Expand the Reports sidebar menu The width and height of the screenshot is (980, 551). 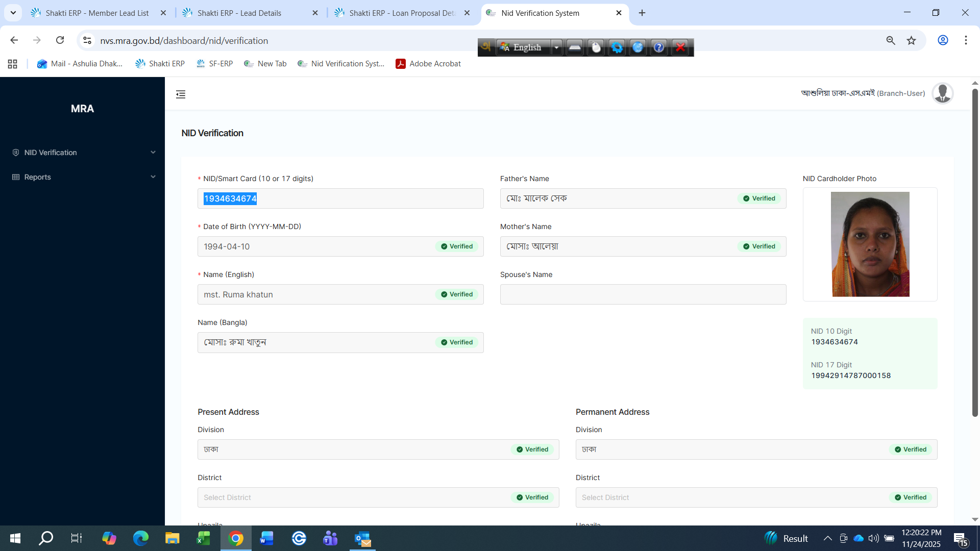tap(82, 177)
